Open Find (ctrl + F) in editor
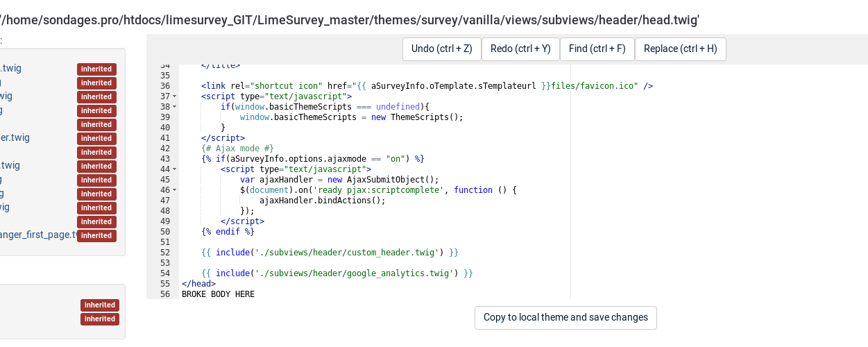The image size is (868, 347). click(x=597, y=49)
